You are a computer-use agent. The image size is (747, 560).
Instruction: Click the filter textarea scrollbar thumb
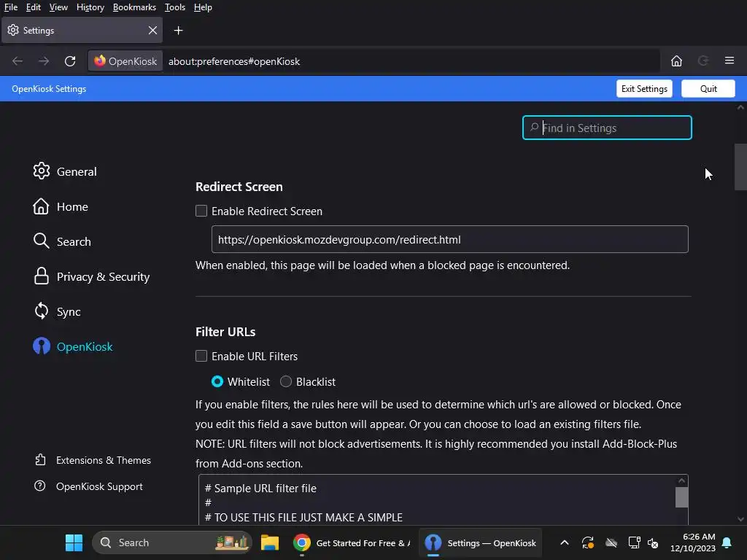click(x=682, y=497)
